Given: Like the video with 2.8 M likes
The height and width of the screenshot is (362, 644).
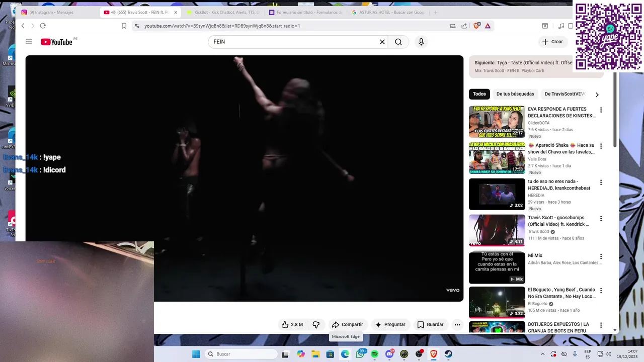Looking at the screenshot, I should pos(292,325).
